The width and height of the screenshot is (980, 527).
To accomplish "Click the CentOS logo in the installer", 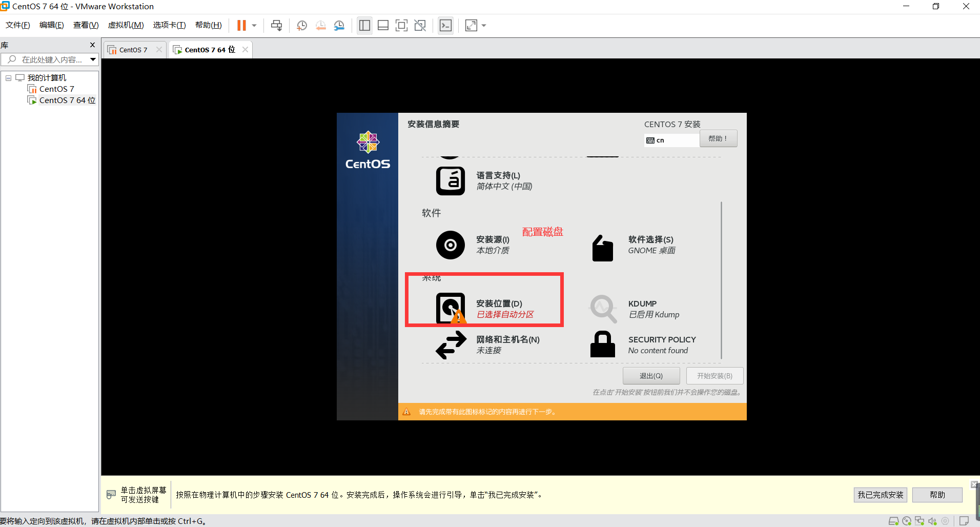I will point(367,150).
